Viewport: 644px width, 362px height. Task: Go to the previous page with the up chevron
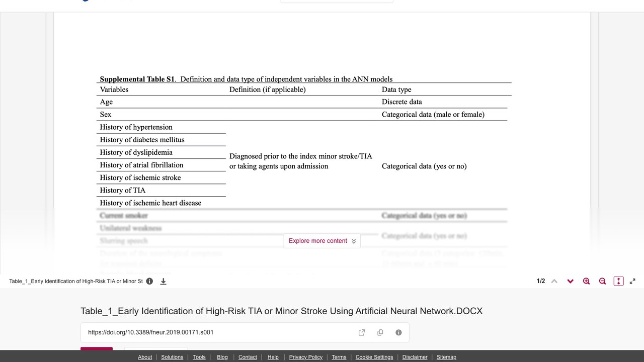pyautogui.click(x=554, y=281)
